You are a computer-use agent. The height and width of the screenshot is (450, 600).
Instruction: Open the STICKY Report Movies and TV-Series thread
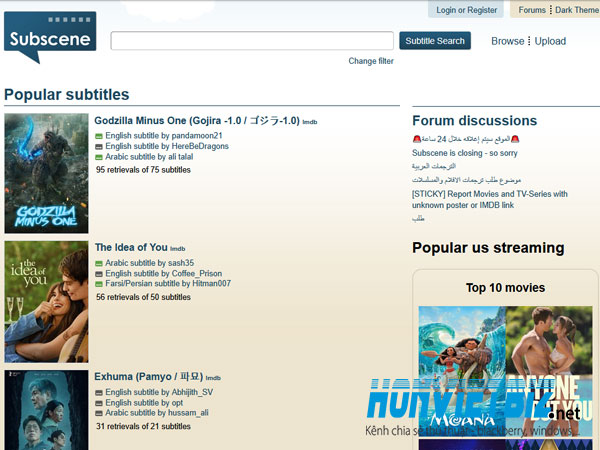coord(490,199)
